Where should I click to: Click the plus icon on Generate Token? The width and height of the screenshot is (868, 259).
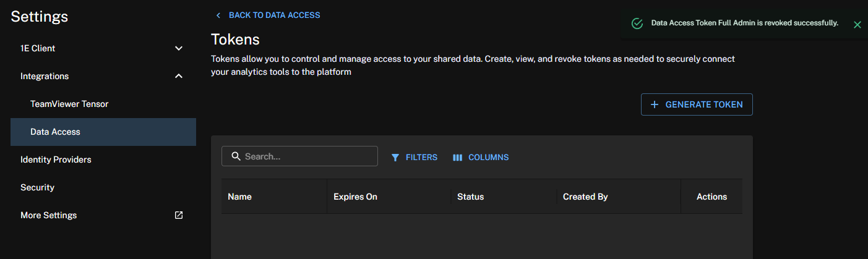click(x=655, y=104)
